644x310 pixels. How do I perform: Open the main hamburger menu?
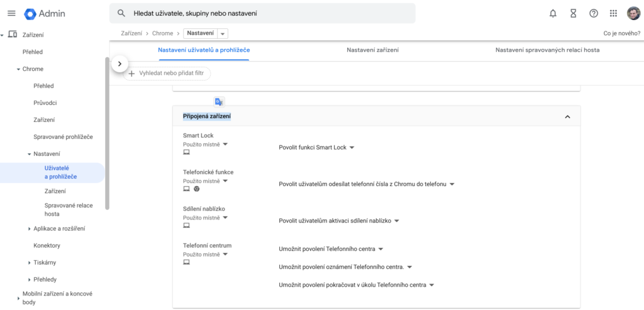11,13
